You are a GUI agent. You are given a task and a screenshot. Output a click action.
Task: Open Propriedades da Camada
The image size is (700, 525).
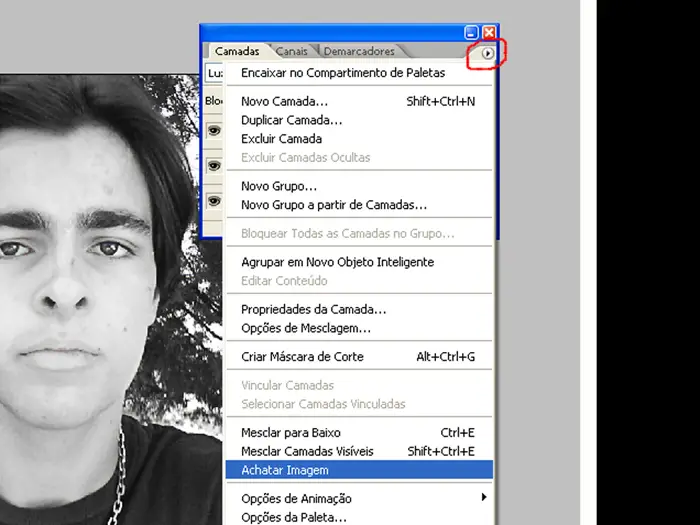[313, 310]
